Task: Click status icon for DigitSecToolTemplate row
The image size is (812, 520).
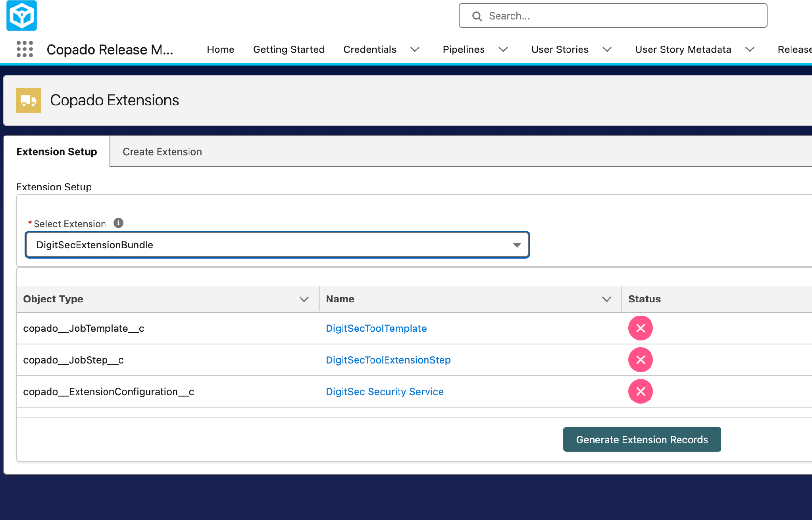Action: coord(640,328)
